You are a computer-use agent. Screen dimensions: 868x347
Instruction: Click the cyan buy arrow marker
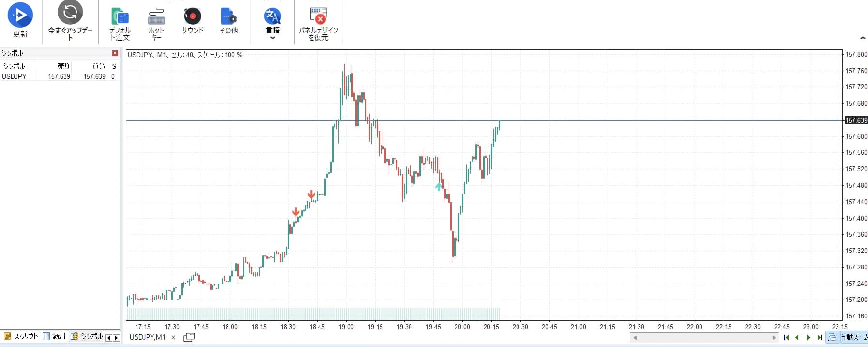coord(439,187)
